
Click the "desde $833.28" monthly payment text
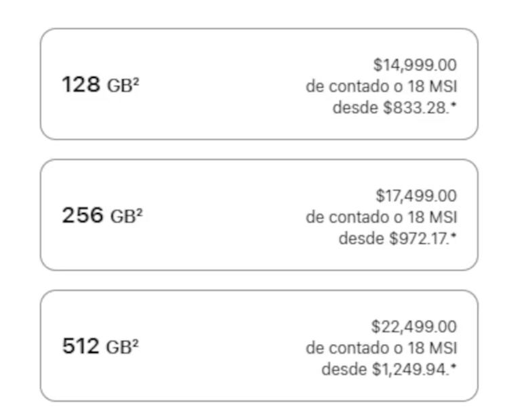[x=390, y=108]
